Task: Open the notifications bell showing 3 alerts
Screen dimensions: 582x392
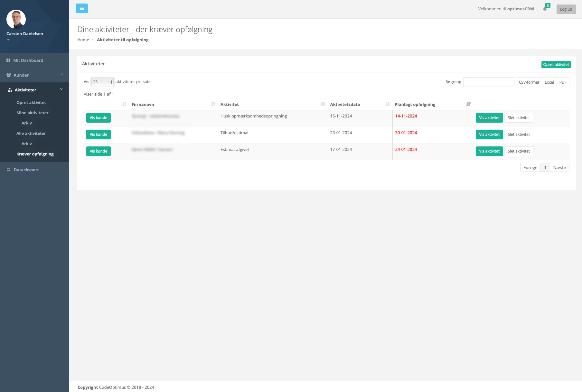Action: click(545, 9)
